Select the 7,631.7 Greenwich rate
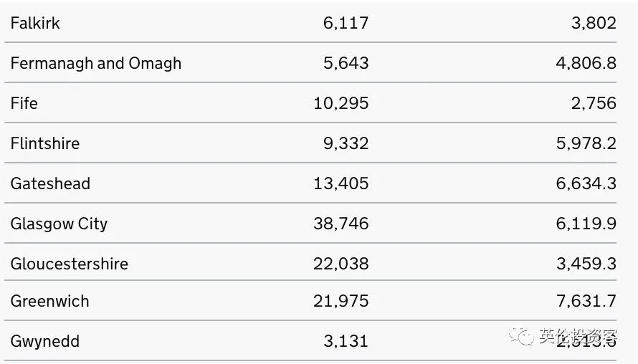Viewport: 638px width, 364px height. tap(586, 302)
